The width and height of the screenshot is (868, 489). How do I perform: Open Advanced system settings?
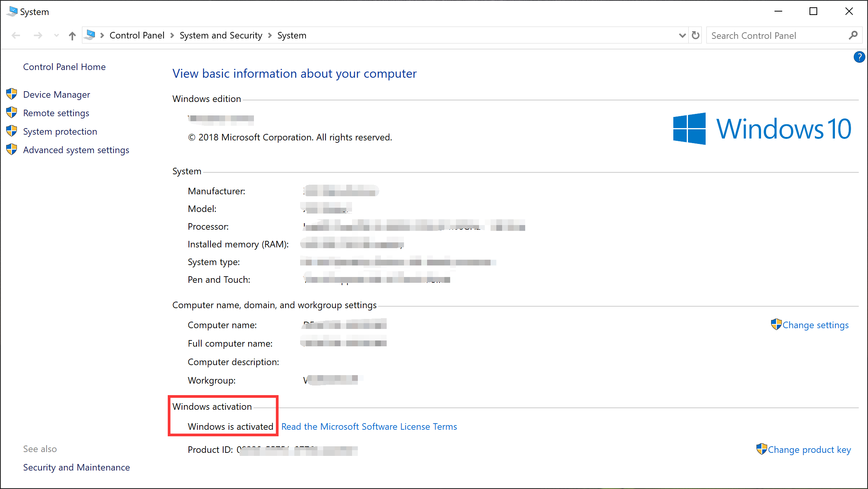coord(76,150)
